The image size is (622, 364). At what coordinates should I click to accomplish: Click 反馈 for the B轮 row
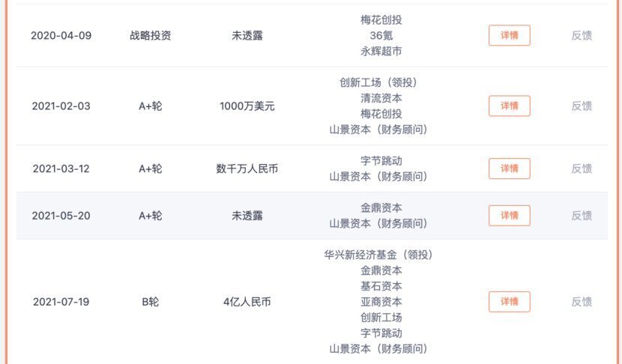582,302
